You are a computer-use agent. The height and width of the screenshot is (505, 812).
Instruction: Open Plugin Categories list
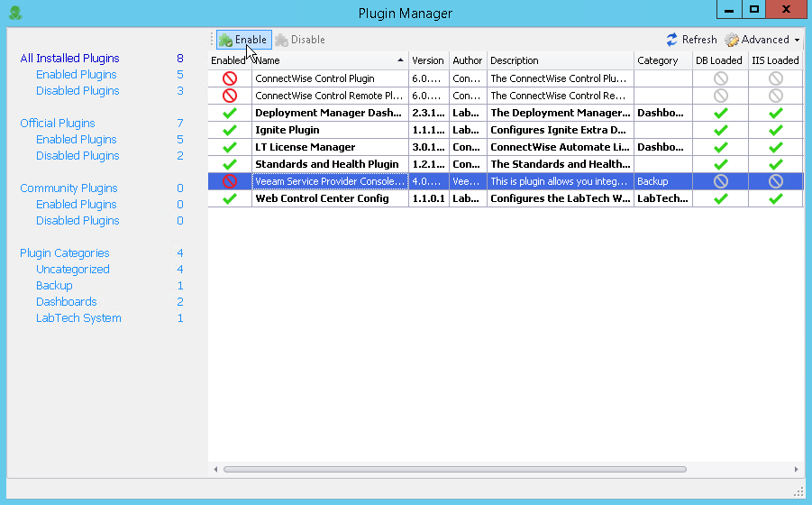[65, 252]
